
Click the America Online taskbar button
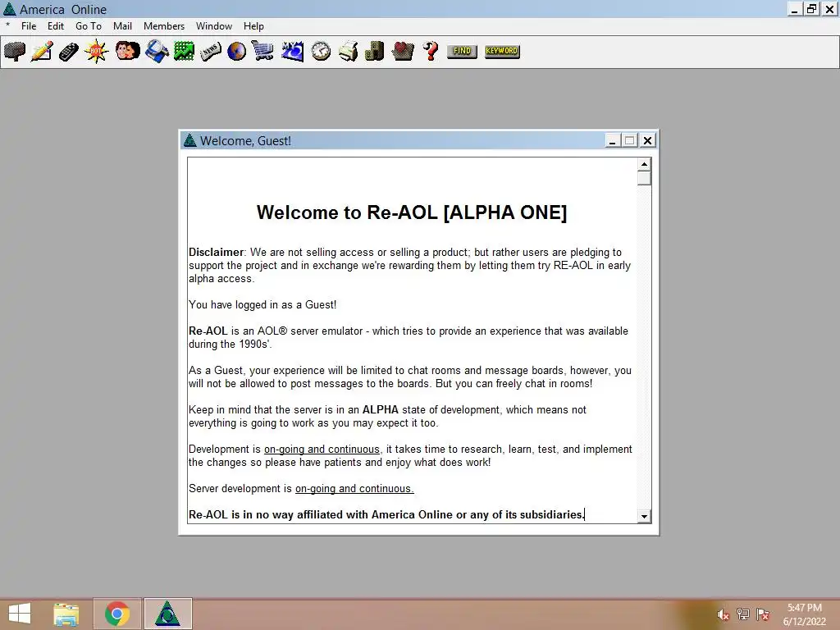pyautogui.click(x=167, y=614)
